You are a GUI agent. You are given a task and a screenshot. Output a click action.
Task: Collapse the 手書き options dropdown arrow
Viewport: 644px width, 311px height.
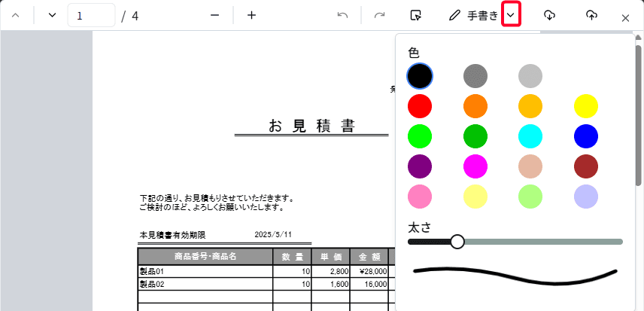pos(511,15)
